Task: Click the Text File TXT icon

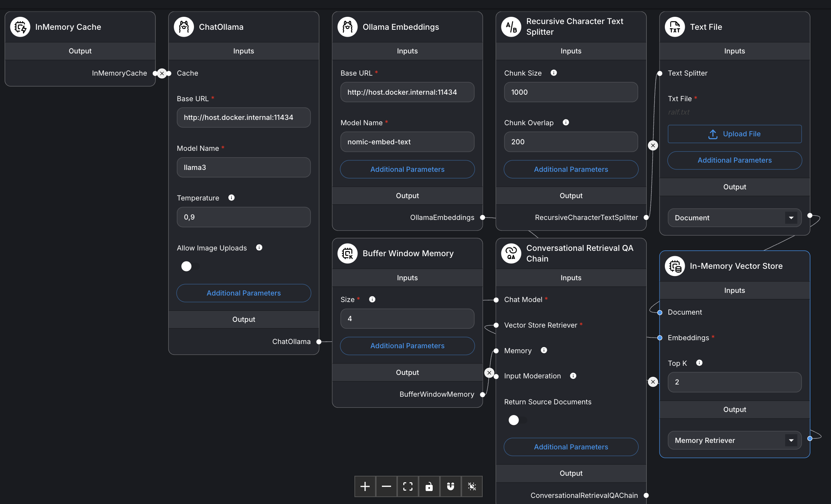Action: tap(674, 27)
